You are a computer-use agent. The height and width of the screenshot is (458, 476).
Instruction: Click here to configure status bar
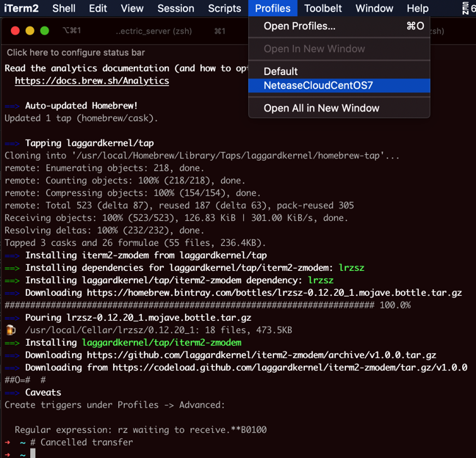76,52
